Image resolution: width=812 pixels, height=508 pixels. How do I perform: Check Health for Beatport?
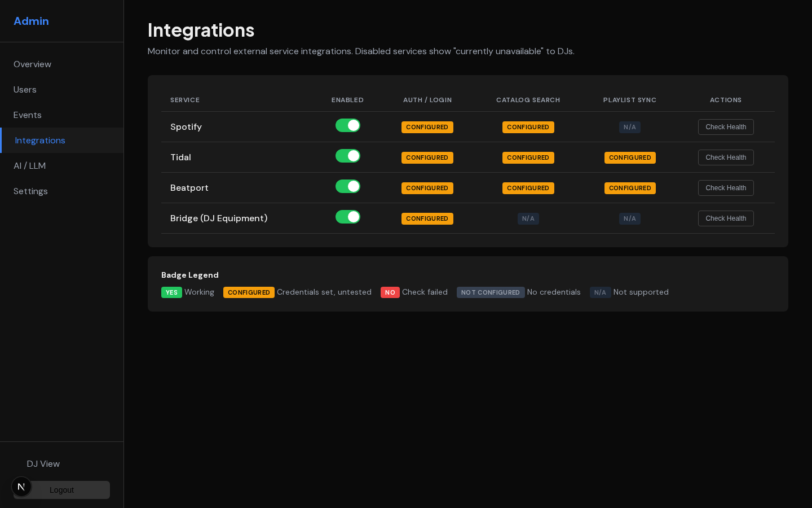pyautogui.click(x=726, y=188)
